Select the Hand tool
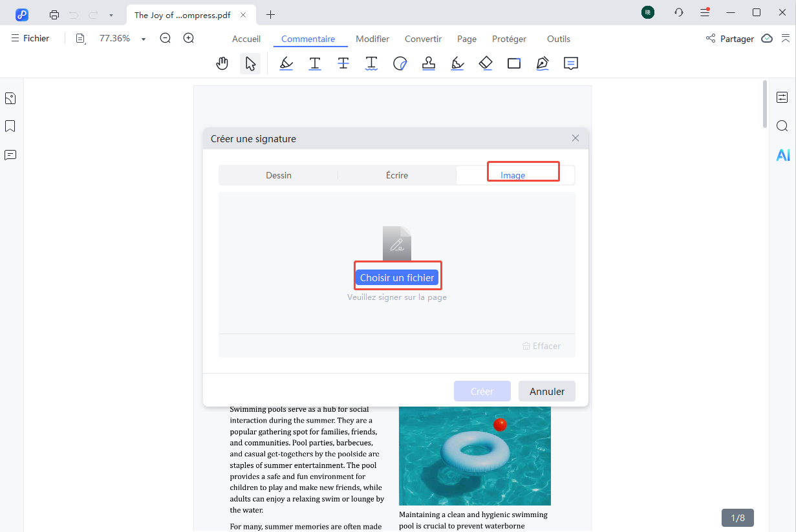 tap(222, 63)
